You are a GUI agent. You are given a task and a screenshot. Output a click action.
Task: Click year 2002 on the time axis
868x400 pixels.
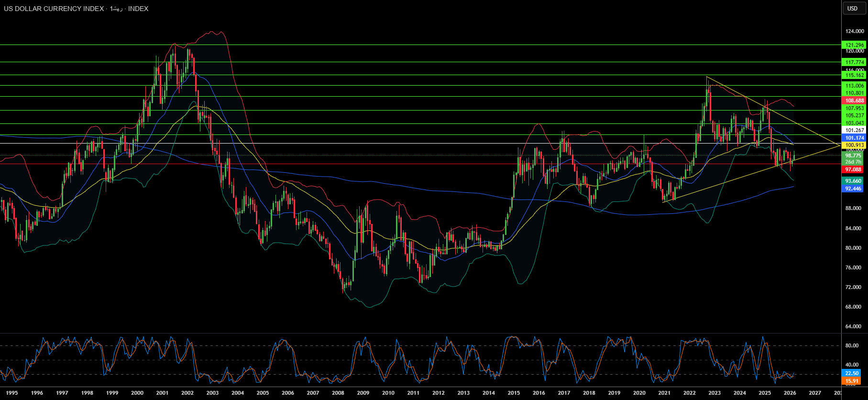coord(187,393)
